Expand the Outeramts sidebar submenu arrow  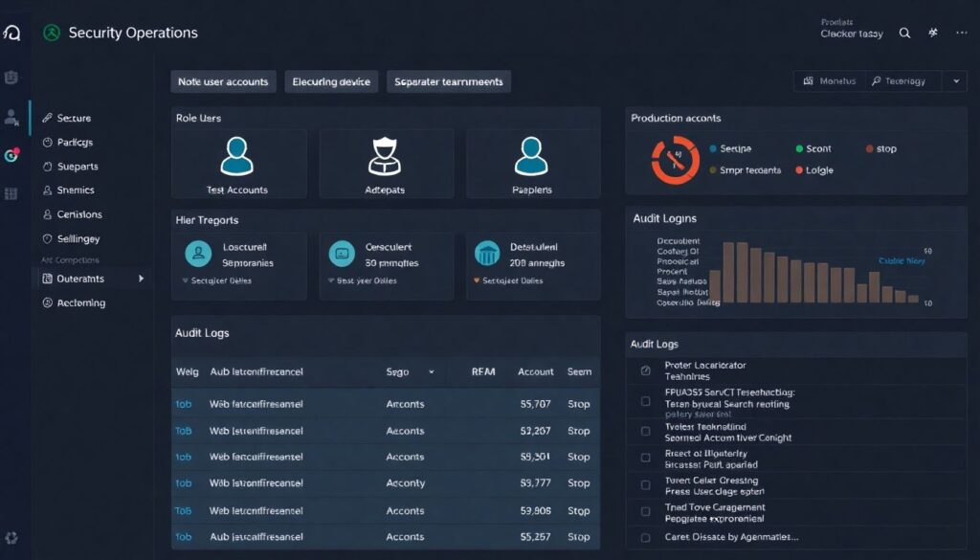(x=142, y=279)
